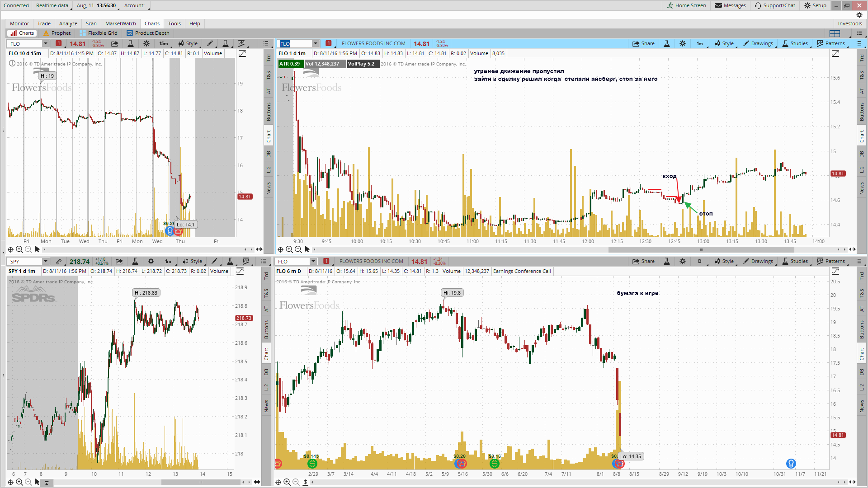Click the Earnings Conference Call label on daily chart
Screen dimensions: 868x488
click(x=522, y=272)
